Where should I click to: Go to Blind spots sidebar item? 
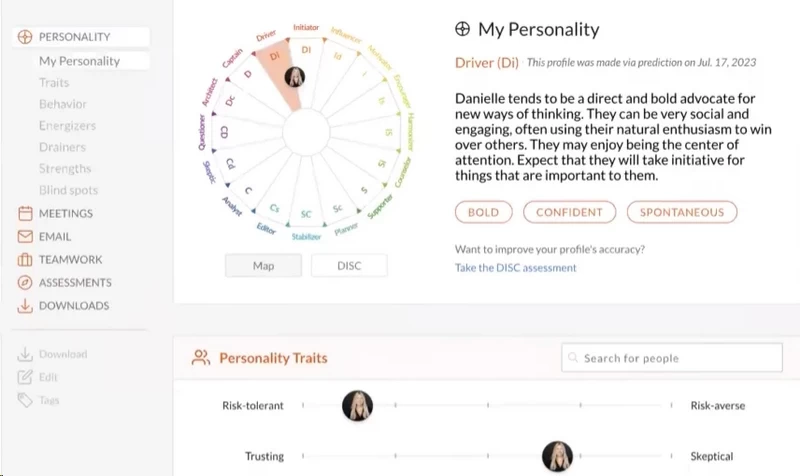[68, 190]
